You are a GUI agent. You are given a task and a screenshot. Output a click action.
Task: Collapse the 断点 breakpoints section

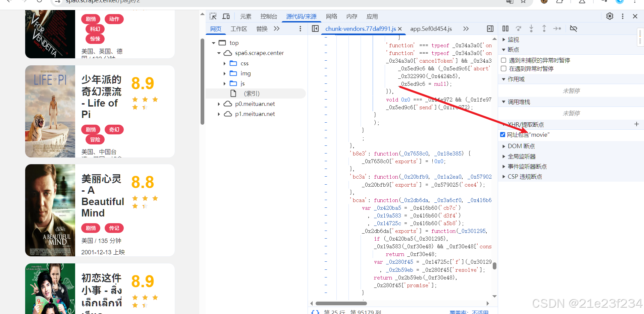click(x=503, y=50)
